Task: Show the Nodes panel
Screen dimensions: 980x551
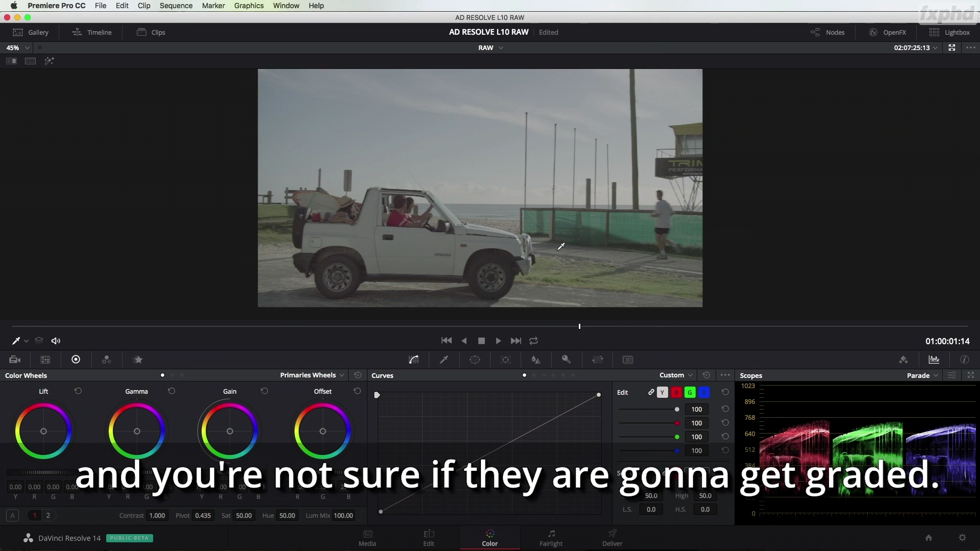Action: point(827,32)
